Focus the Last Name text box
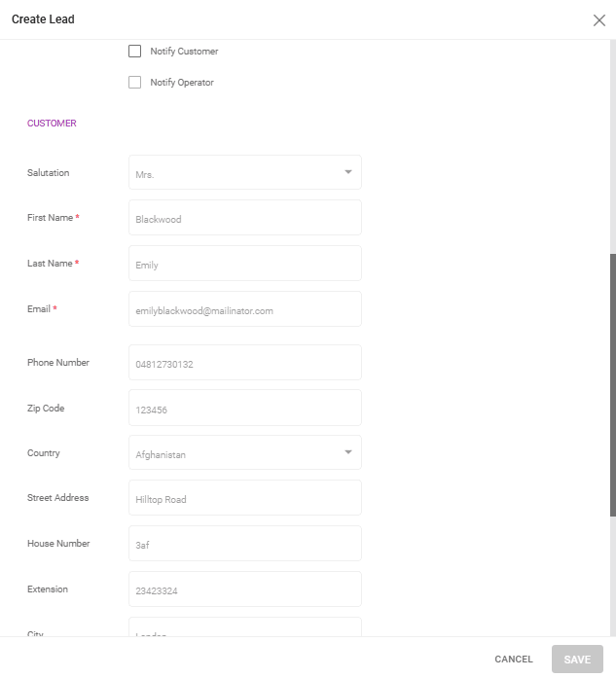 click(244, 264)
